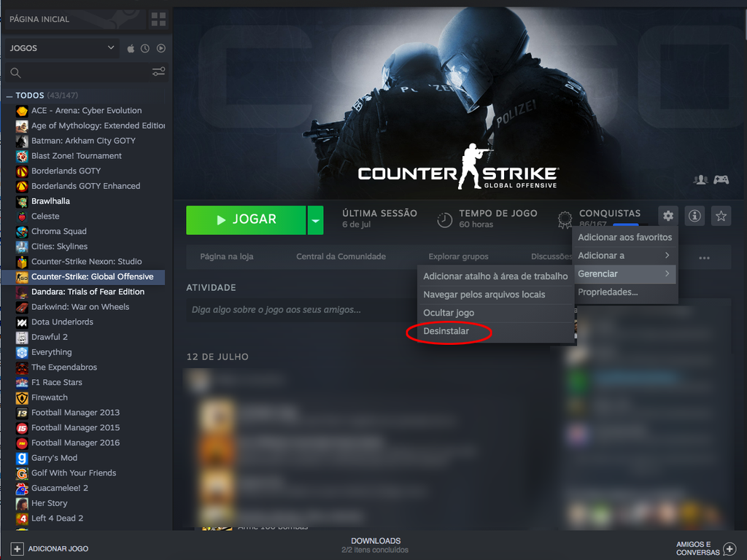Viewport: 747px width, 560px height.
Task: Click the Cities: Skylines icon
Action: click(x=22, y=247)
